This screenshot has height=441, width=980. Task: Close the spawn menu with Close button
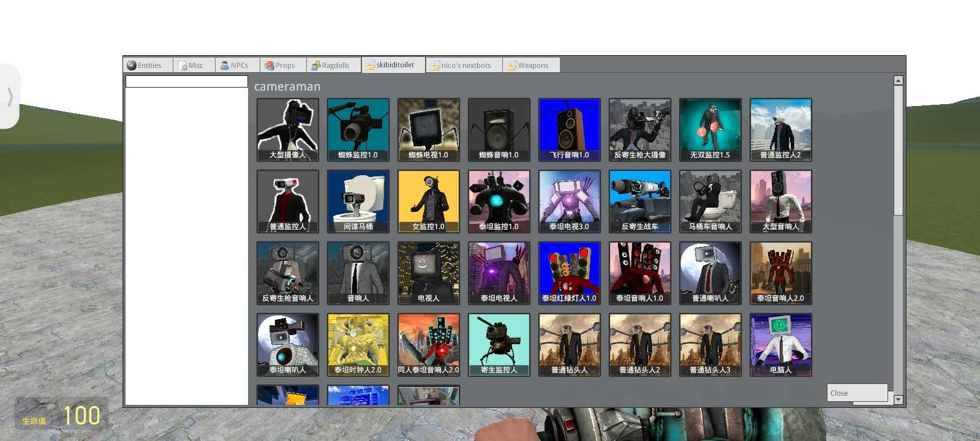point(857,393)
